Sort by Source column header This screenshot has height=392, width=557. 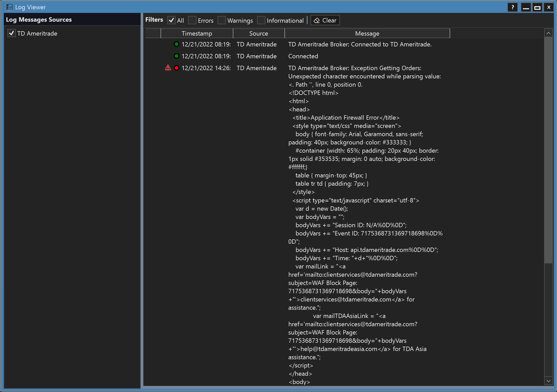tap(259, 34)
